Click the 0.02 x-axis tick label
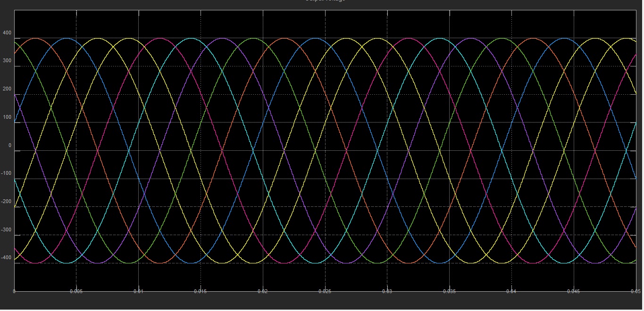This screenshot has height=311, width=644. pyautogui.click(x=263, y=292)
